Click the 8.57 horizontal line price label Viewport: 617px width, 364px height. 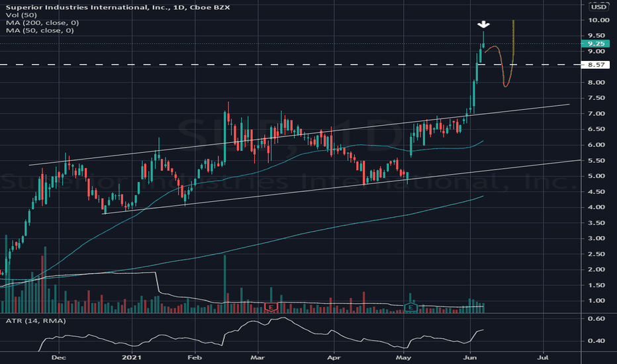click(x=596, y=65)
